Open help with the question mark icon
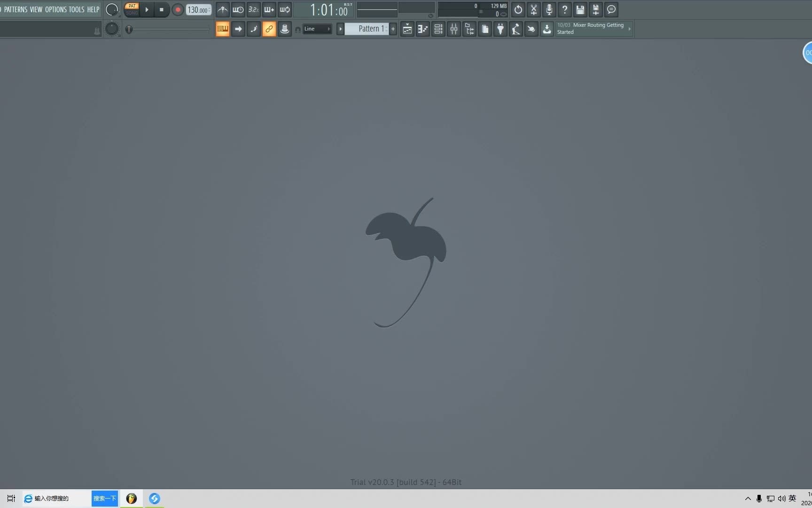 point(565,9)
